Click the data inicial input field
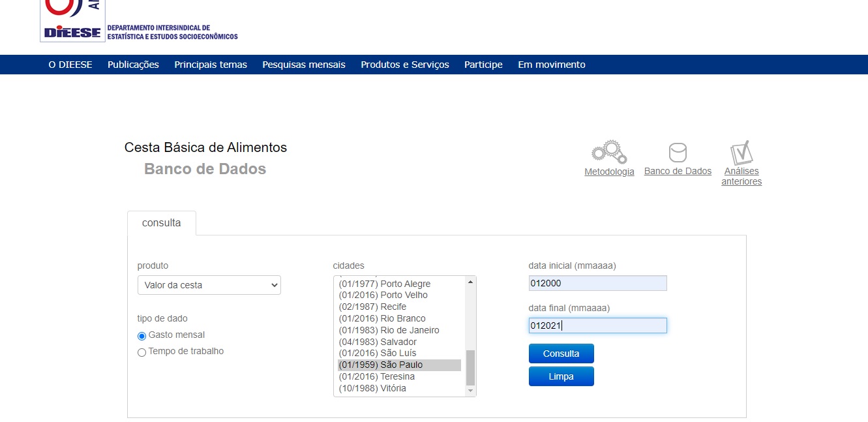 pos(597,283)
